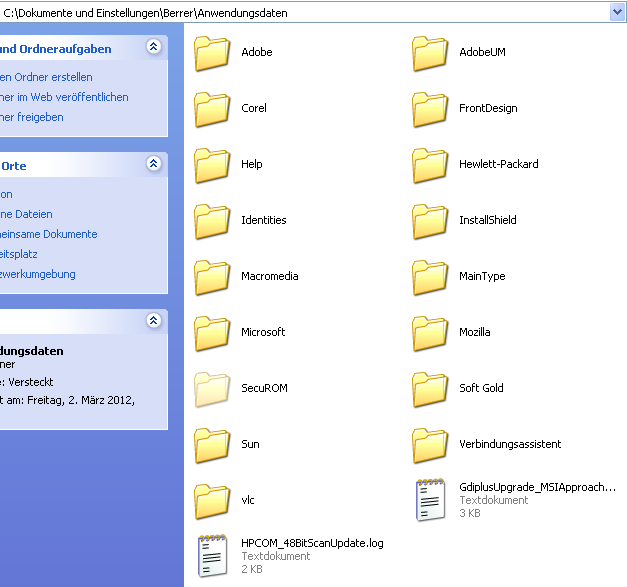This screenshot has width=627, height=587.
Task: Select the InstallShield name label
Action: [x=488, y=220]
